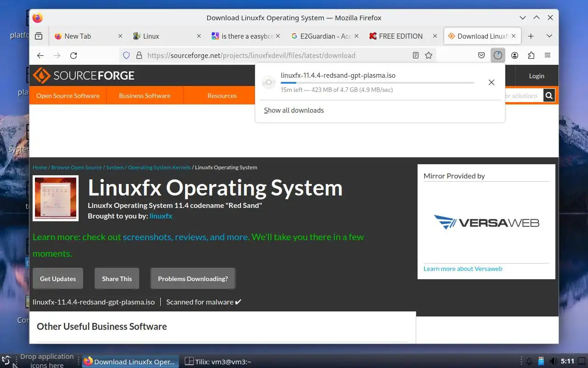Click the SourceForge logo
The height and width of the screenshot is (368, 588).
pyautogui.click(x=84, y=75)
